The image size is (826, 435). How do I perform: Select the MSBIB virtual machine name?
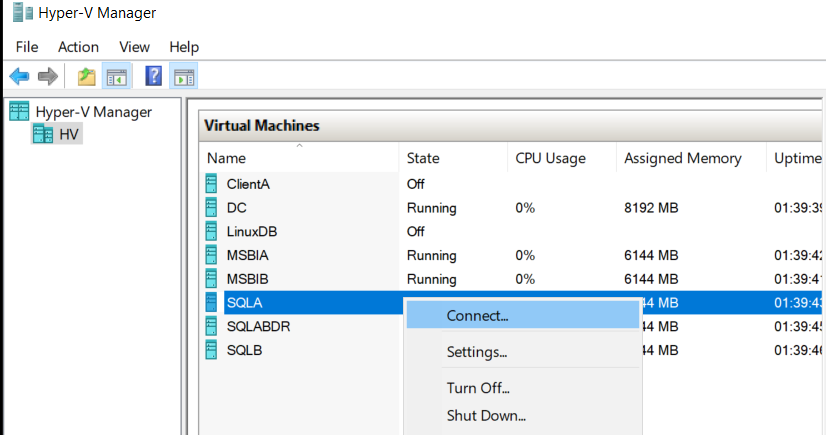[248, 279]
